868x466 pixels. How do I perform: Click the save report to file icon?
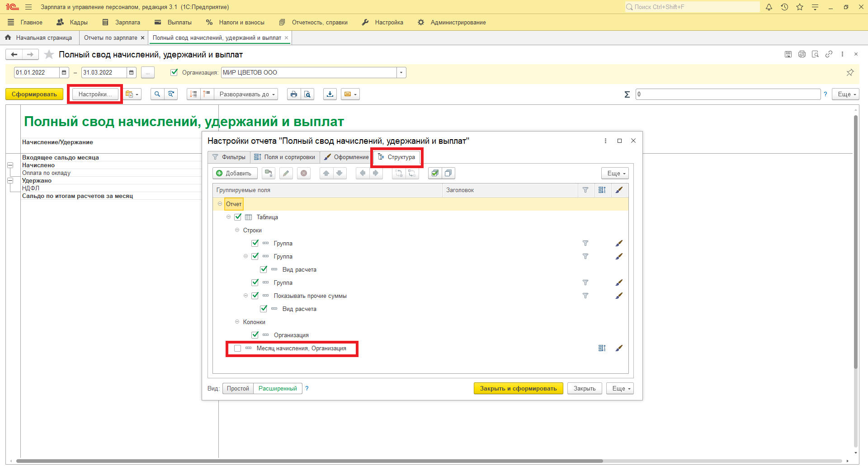(330, 94)
